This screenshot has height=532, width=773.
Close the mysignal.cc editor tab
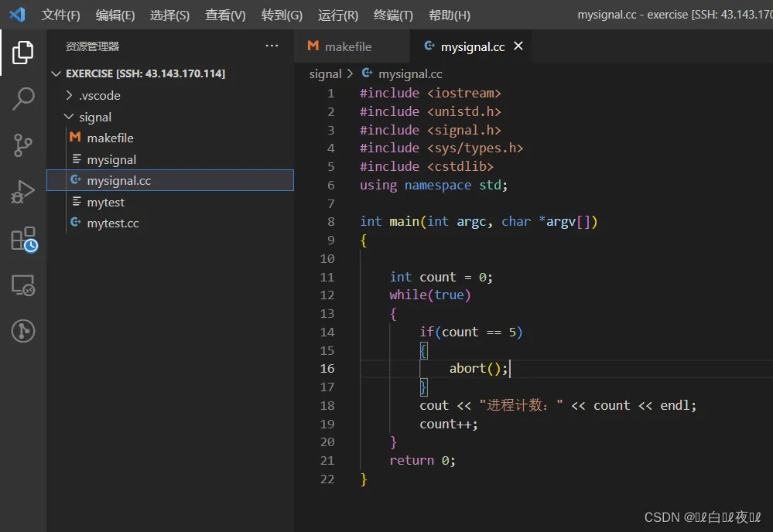pyautogui.click(x=518, y=46)
